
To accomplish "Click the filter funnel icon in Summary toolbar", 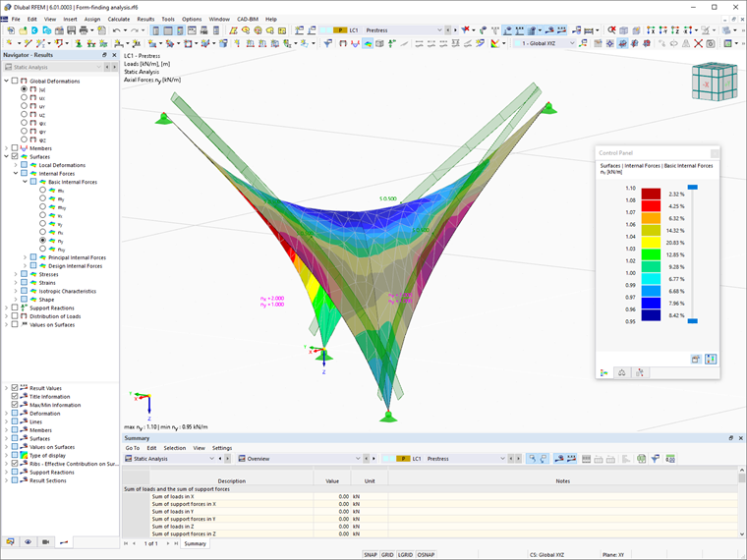I will click(x=656, y=459).
